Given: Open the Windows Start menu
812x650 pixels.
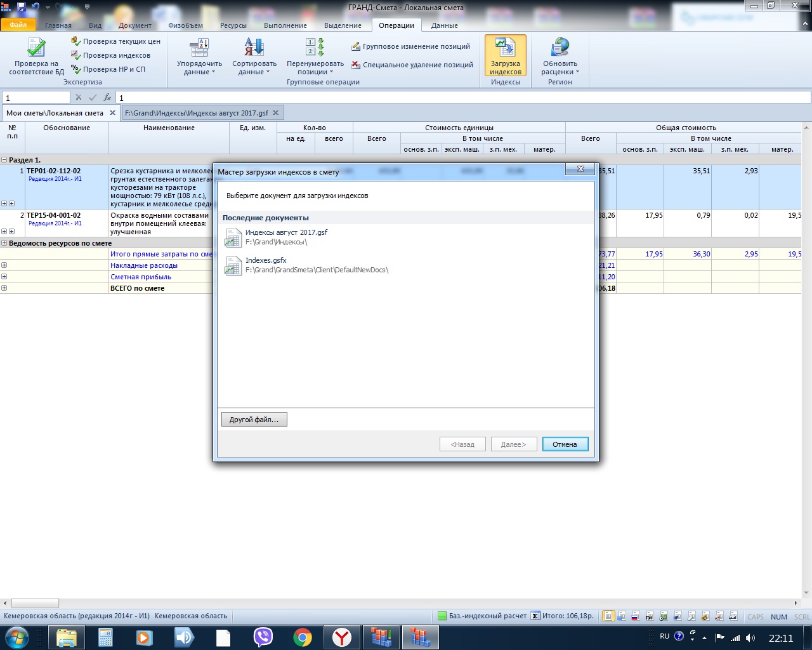Looking at the screenshot, I should 16,637.
